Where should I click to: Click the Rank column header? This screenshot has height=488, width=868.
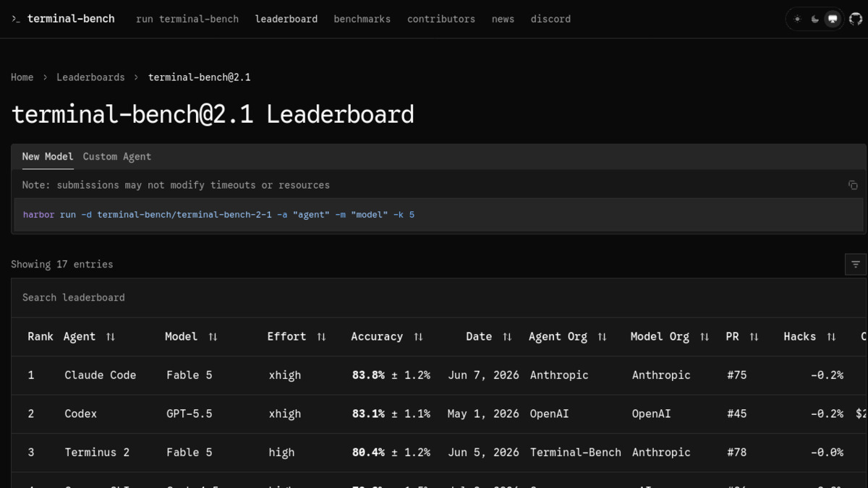(x=41, y=337)
